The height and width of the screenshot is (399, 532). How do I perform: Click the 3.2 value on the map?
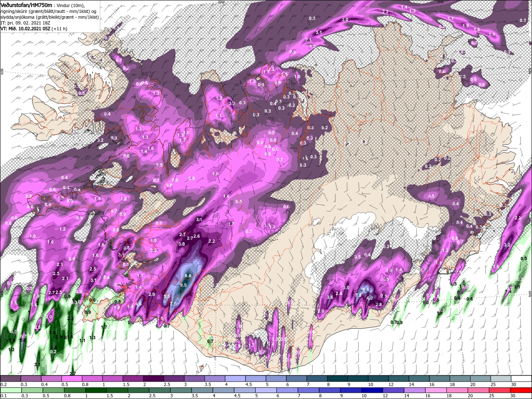[507, 245]
